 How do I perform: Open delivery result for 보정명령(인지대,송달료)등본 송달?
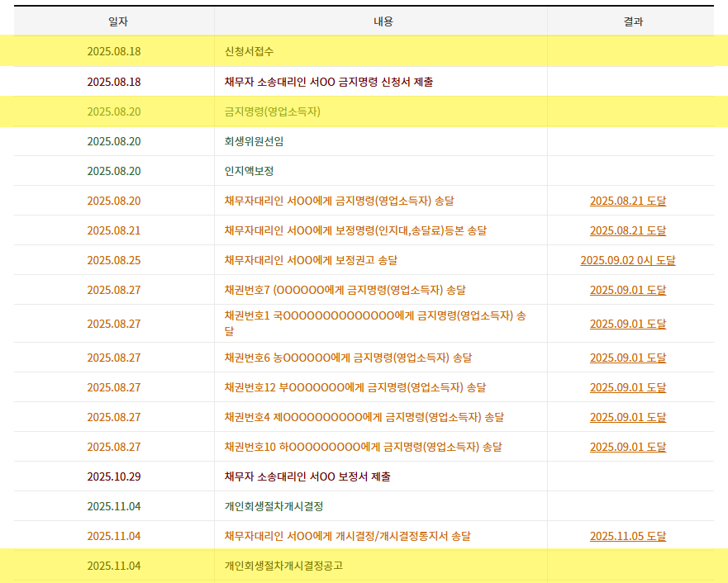coord(627,230)
